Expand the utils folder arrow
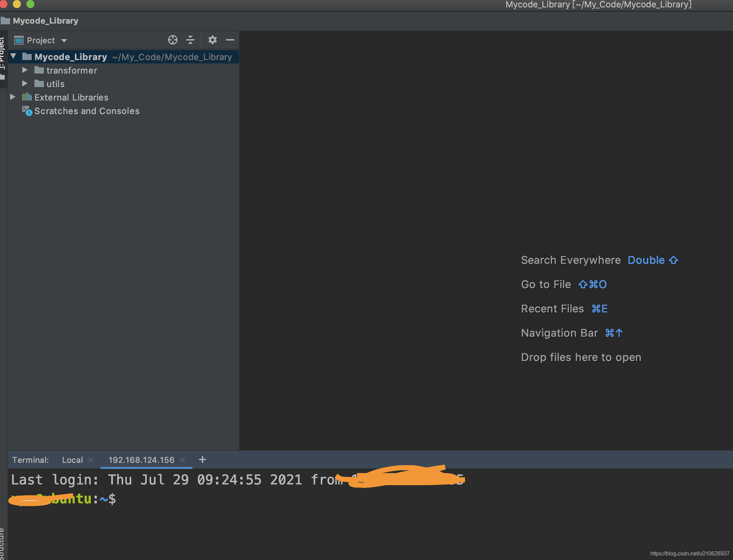This screenshot has height=560, width=733. click(x=25, y=84)
